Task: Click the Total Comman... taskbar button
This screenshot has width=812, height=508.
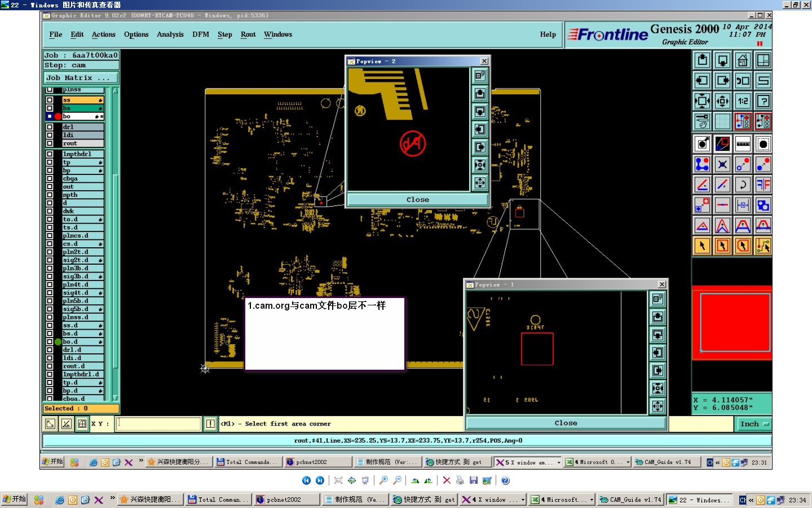Action: (x=218, y=500)
